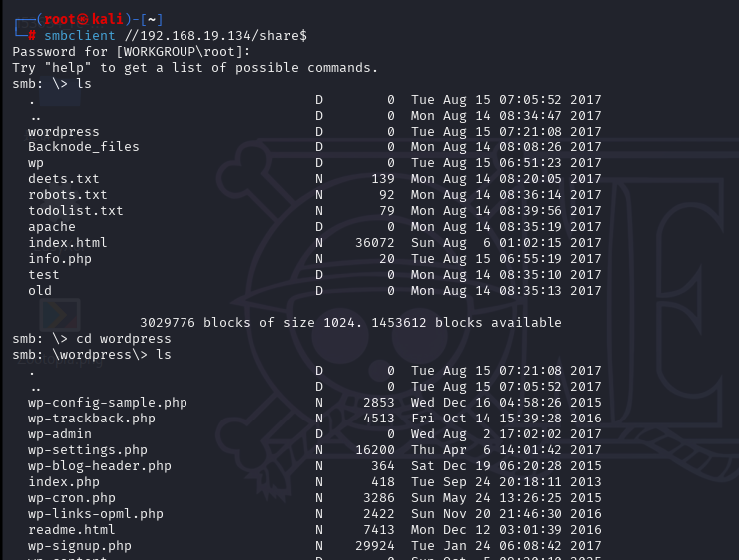
Task: Select the wp-blog-header.php entry
Action: (99, 465)
